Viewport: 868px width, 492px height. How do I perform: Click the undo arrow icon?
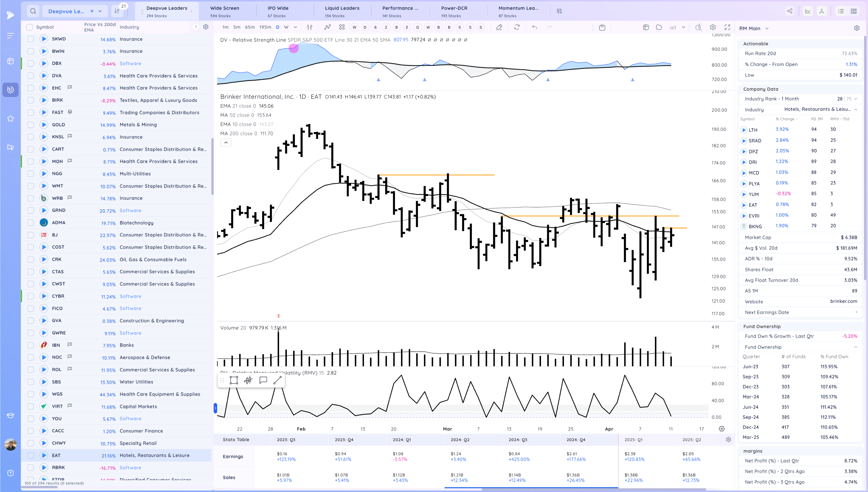[x=534, y=27]
